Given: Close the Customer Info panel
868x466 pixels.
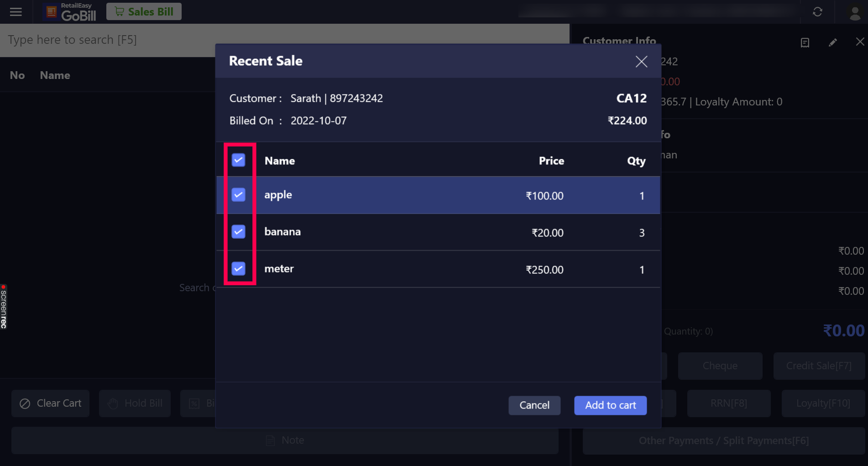Looking at the screenshot, I should point(860,42).
